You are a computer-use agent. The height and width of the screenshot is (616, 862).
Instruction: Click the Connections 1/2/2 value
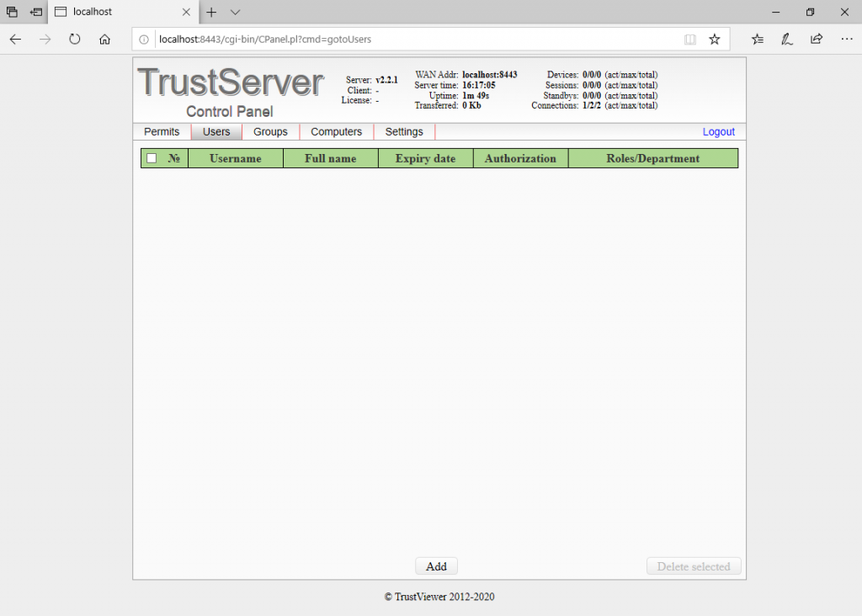point(592,105)
